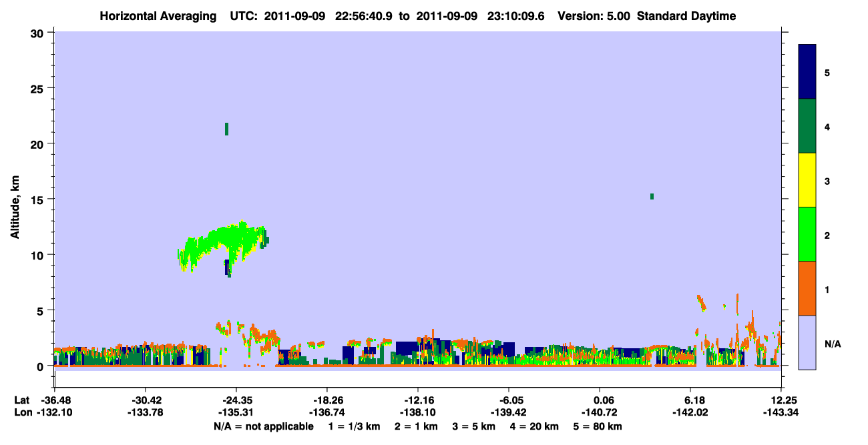Click latitude value -12.16

click(x=417, y=400)
